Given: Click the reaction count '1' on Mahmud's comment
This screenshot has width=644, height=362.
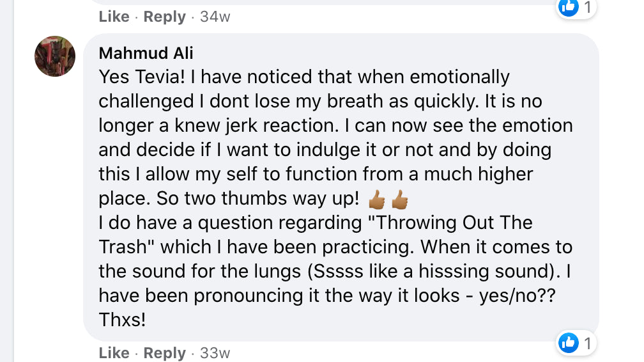Looking at the screenshot, I should click(x=587, y=343).
